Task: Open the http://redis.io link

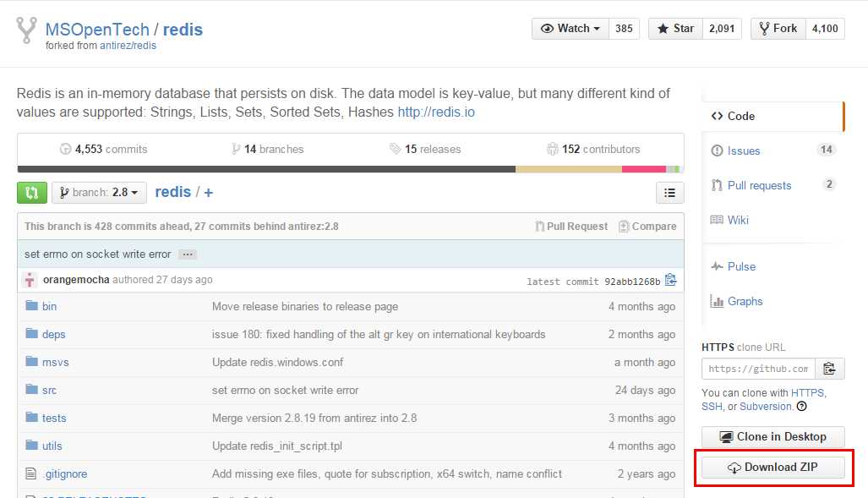Action: click(x=436, y=112)
